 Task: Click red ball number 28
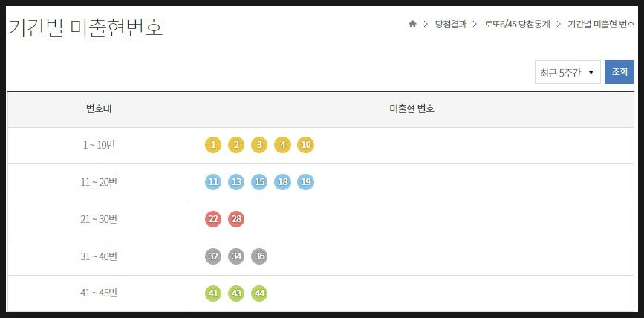click(236, 219)
